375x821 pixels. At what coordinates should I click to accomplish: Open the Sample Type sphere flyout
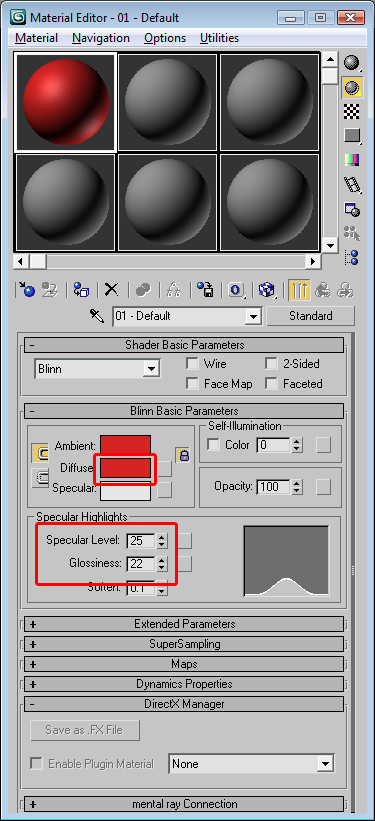click(x=352, y=63)
